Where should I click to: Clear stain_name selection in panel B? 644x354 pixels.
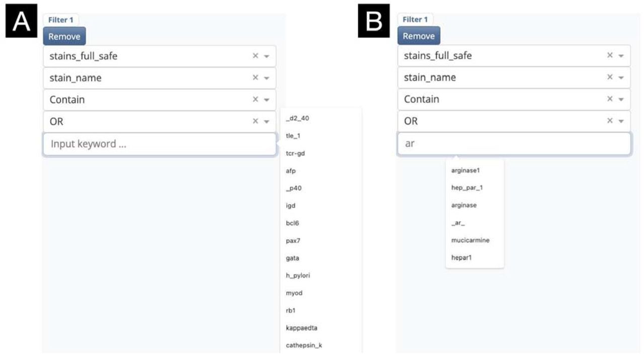pyautogui.click(x=610, y=77)
